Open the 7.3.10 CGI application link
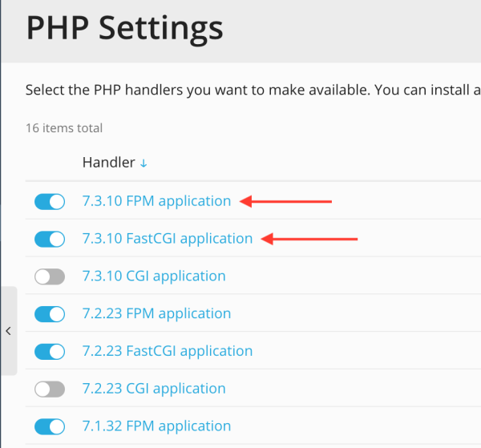 (154, 276)
